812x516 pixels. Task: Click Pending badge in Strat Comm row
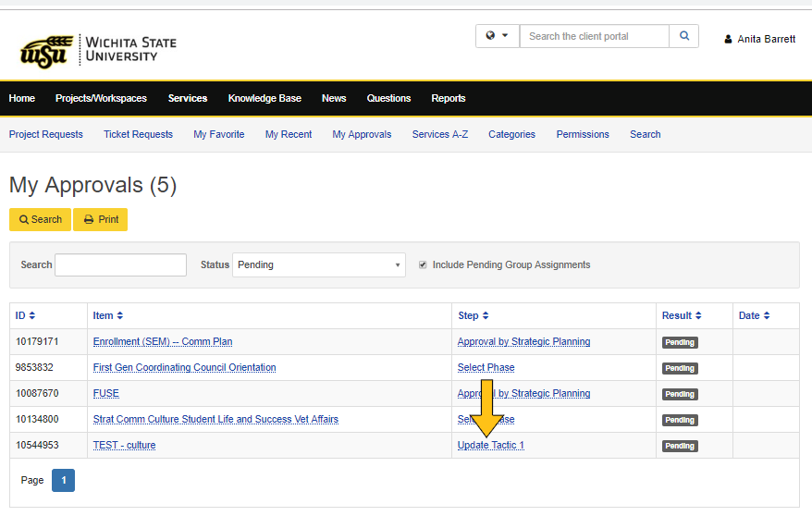click(680, 420)
